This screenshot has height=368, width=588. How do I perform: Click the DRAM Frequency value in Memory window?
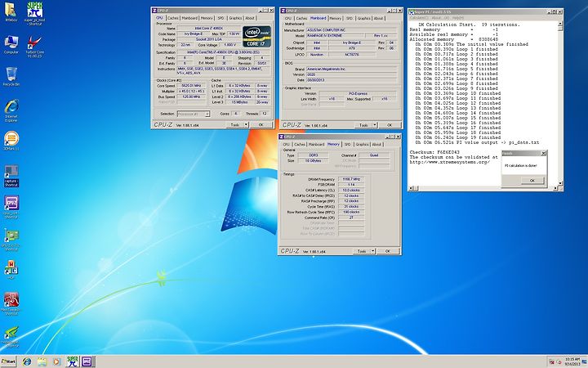point(351,179)
